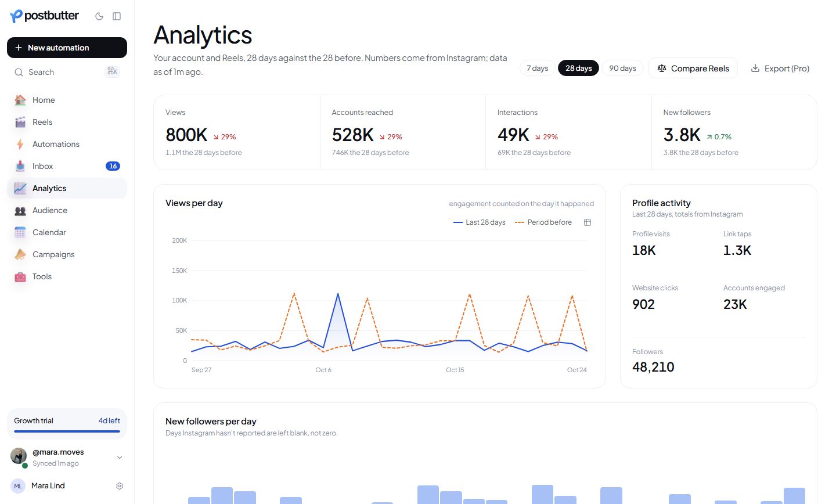Click the Tools toolbox icon
The image size is (836, 504).
[20, 276]
